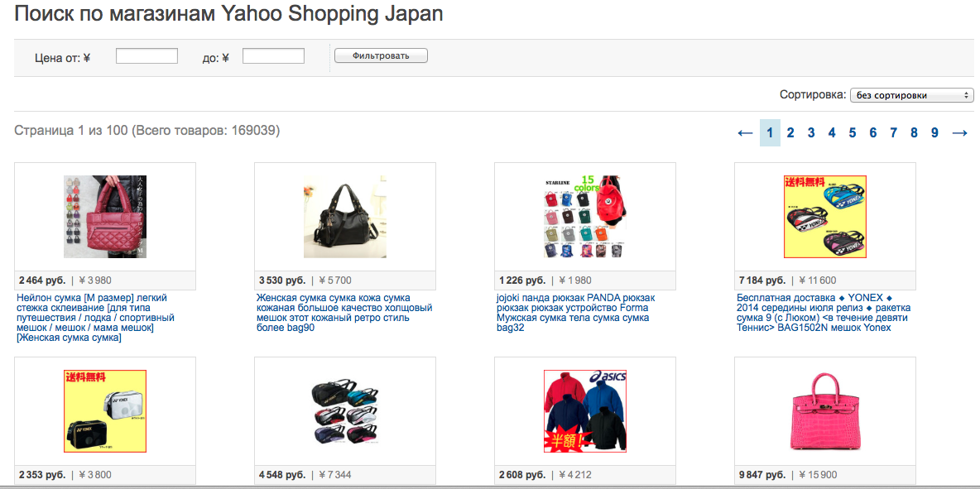This screenshot has width=980, height=489.
Task: Focus the maximum price input field
Action: click(x=273, y=56)
